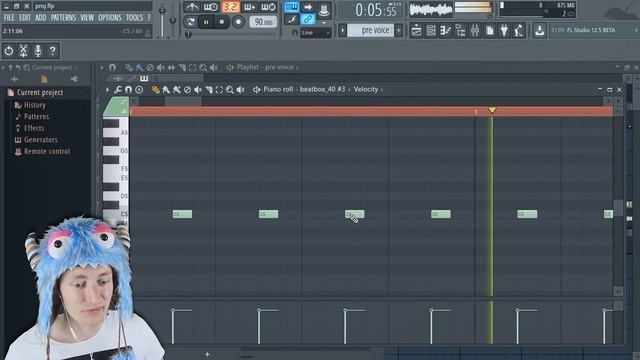Viewport: 640px width, 360px height.
Task: Open the 'pre voice' pattern selector
Action: tap(370, 30)
